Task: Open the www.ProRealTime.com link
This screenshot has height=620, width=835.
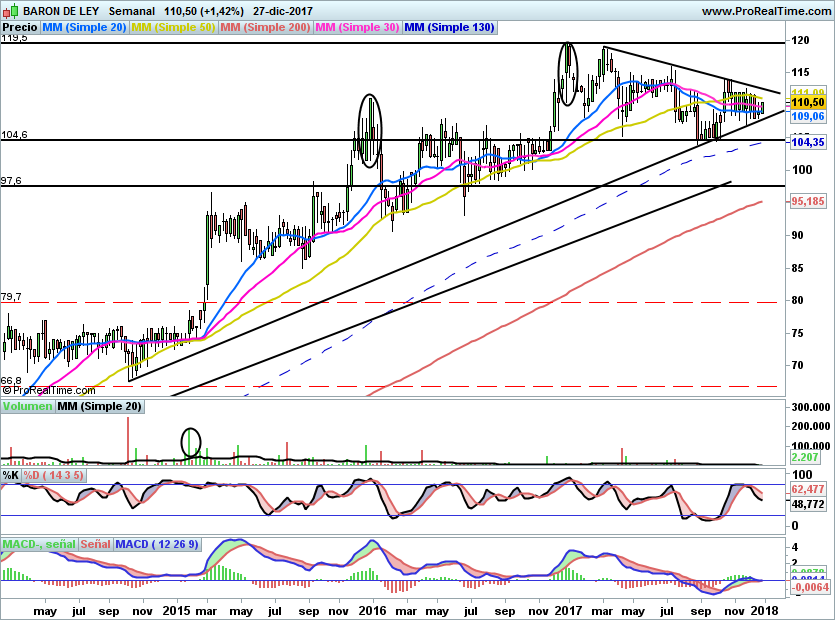Action: point(766,11)
